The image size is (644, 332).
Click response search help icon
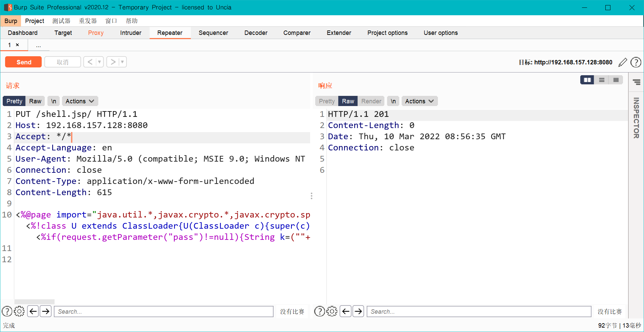click(x=320, y=311)
